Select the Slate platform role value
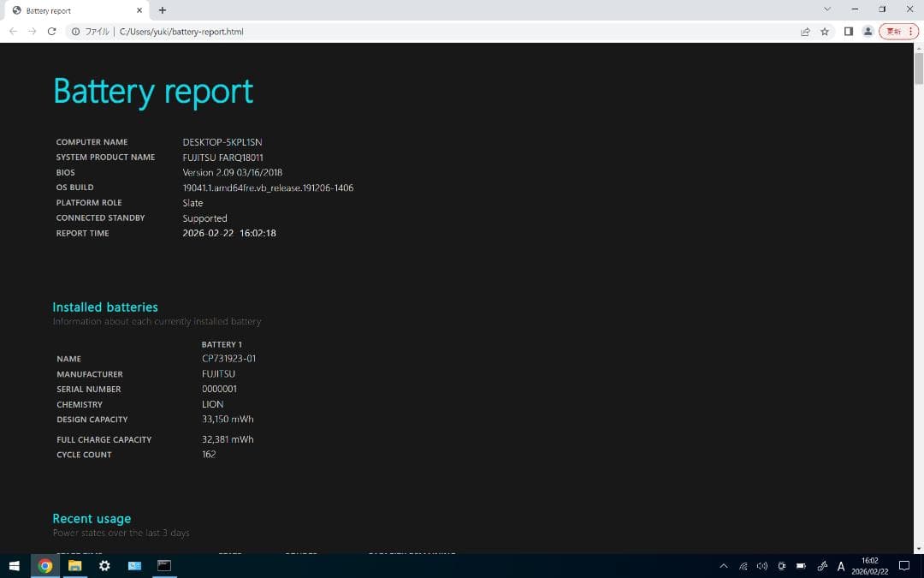 192,203
